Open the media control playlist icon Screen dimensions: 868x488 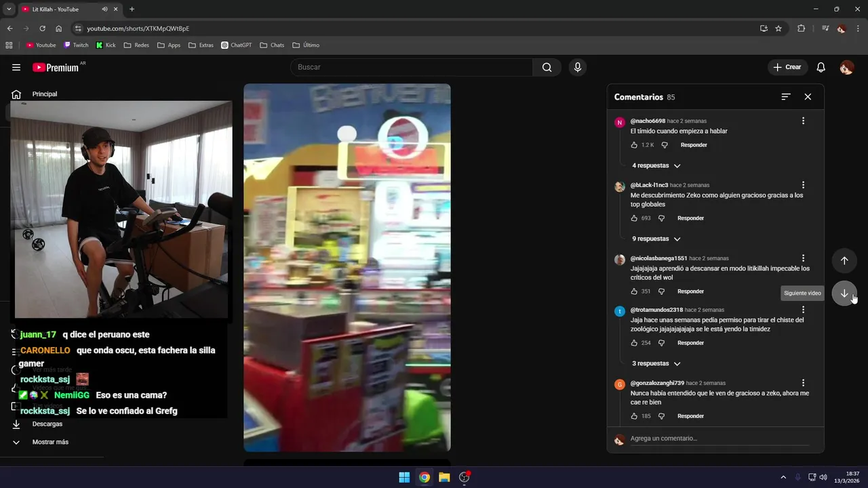pos(825,28)
